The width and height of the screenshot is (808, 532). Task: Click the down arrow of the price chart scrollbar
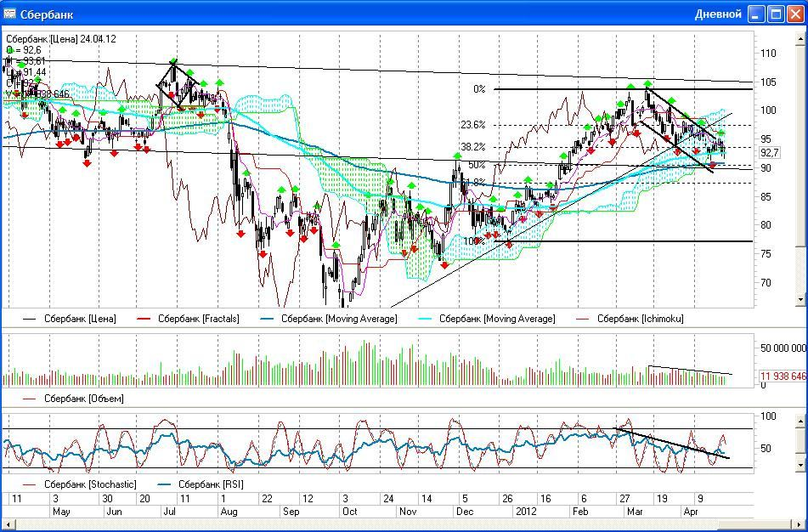coord(801,299)
